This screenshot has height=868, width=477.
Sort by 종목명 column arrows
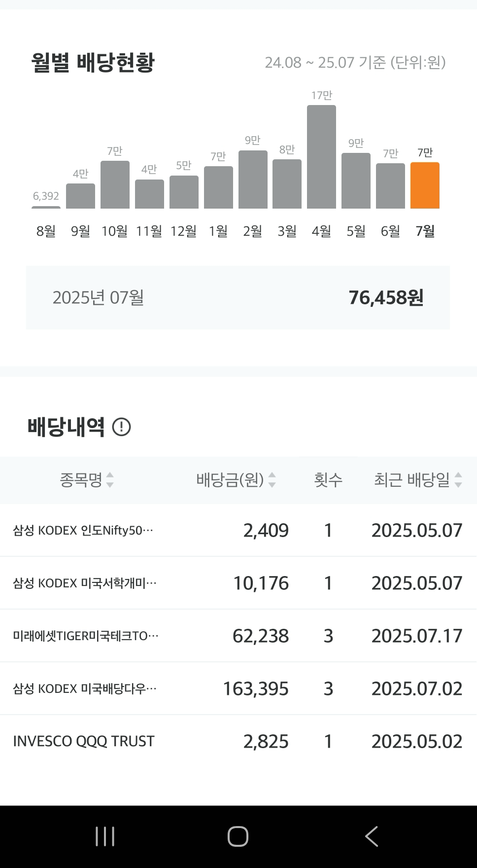(x=110, y=480)
